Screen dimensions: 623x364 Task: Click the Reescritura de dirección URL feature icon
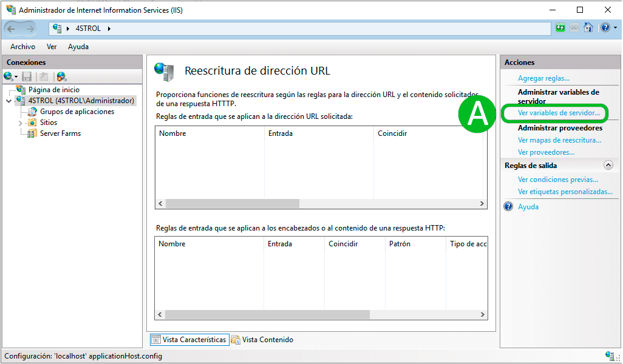pos(165,72)
